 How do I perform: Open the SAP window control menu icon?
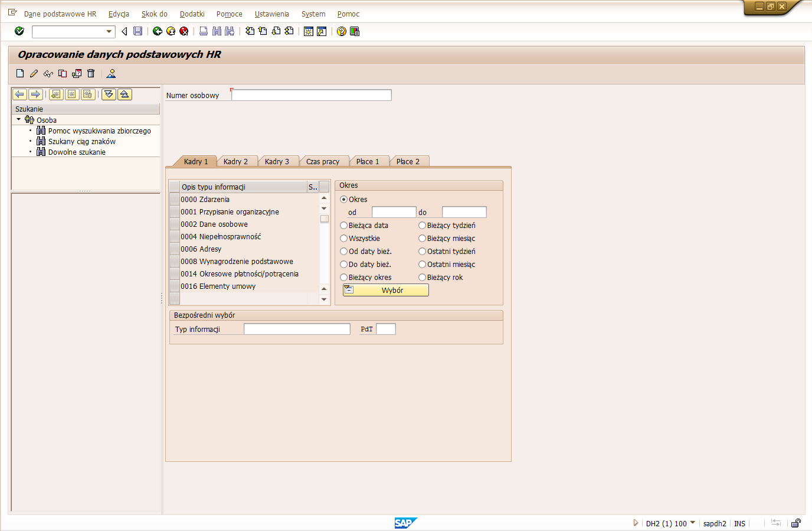[x=12, y=12]
